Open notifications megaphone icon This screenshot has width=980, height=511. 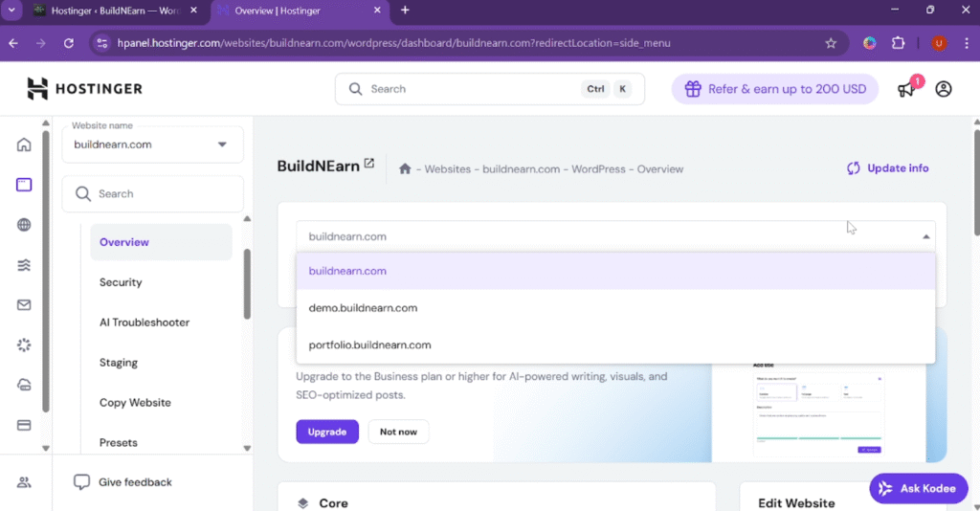point(905,89)
